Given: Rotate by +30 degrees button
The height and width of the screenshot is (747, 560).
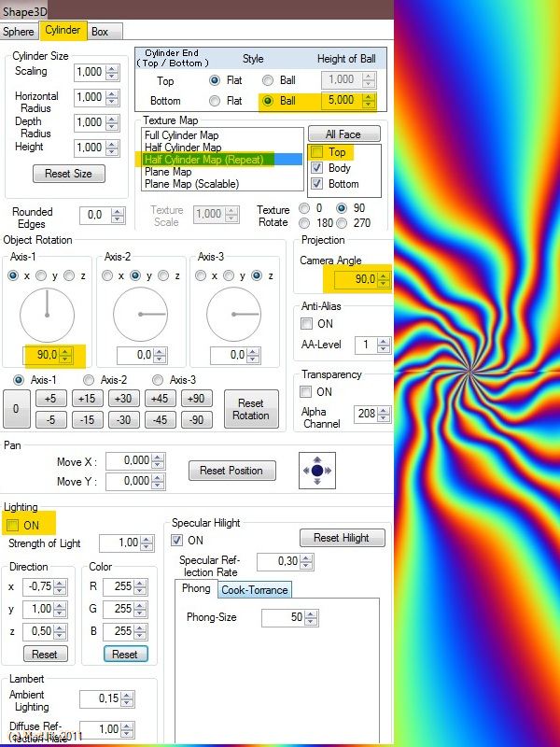Looking at the screenshot, I should coord(123,399).
